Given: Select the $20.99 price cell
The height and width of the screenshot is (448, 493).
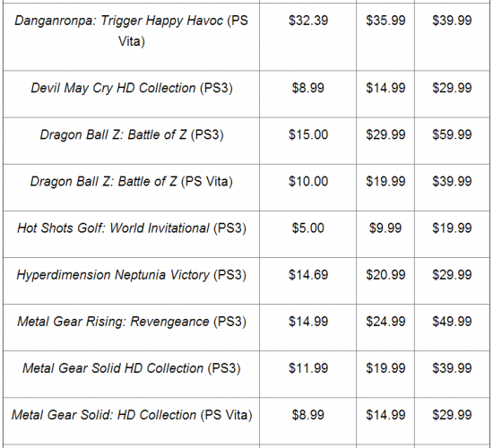Looking at the screenshot, I should [x=385, y=275].
